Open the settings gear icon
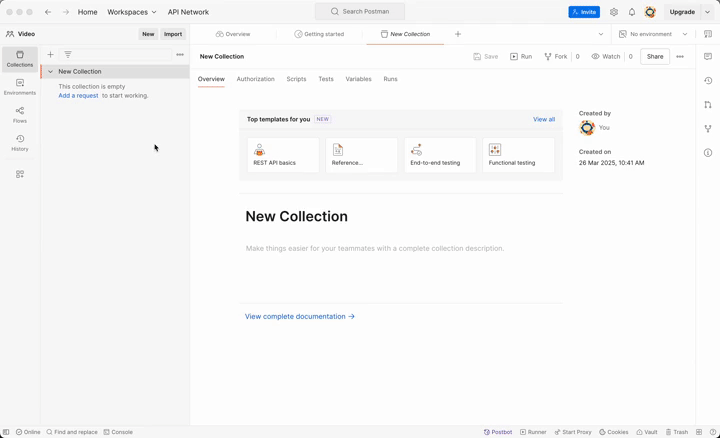720x438 pixels. pyautogui.click(x=614, y=12)
